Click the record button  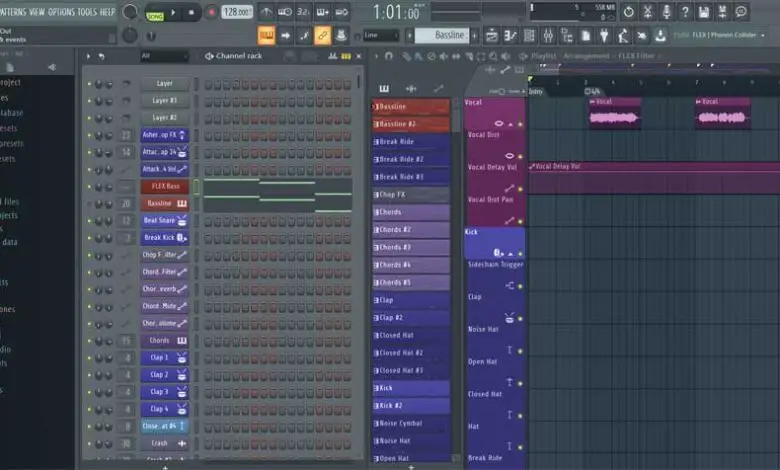coord(211,12)
